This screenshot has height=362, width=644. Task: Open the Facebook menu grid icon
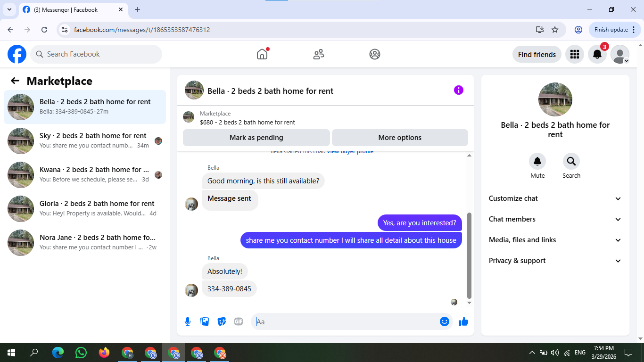tap(574, 54)
